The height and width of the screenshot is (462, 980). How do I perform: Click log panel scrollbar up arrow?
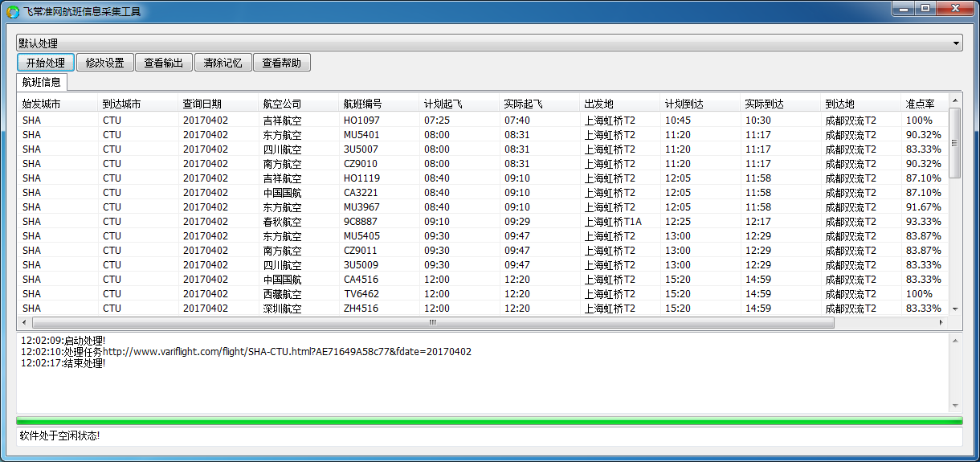pyautogui.click(x=955, y=341)
